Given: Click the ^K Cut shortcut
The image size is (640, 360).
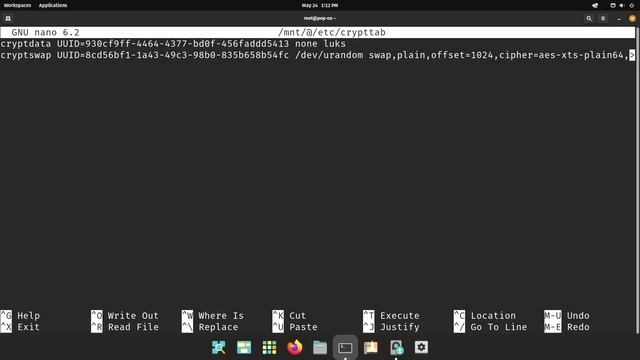Looking at the screenshot, I should [x=289, y=316].
